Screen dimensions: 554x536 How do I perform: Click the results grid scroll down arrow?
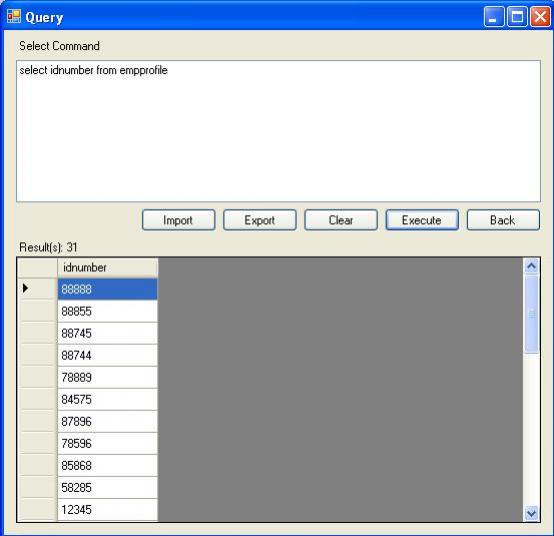pos(531,513)
